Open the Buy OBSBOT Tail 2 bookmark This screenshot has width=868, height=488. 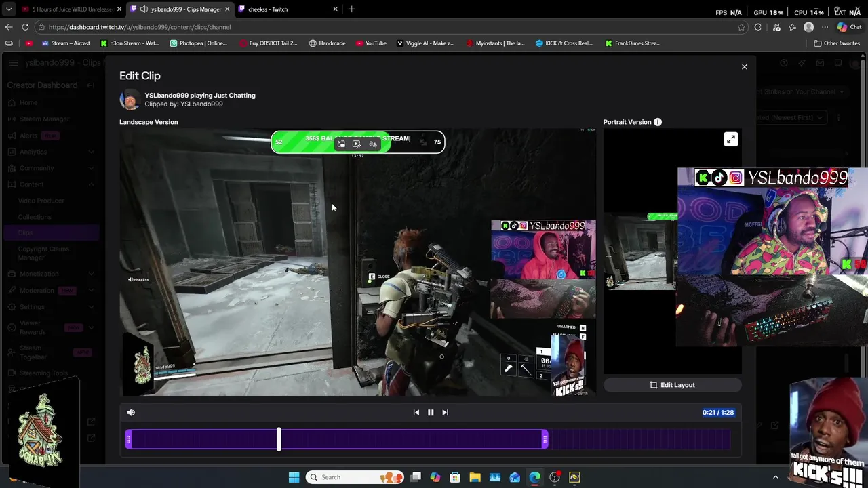pyautogui.click(x=269, y=43)
